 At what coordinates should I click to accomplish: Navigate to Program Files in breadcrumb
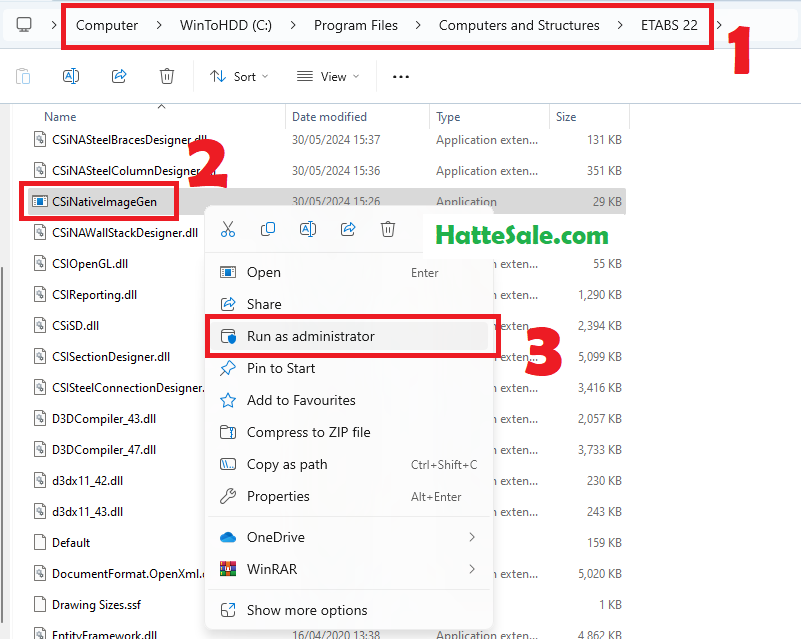355,25
